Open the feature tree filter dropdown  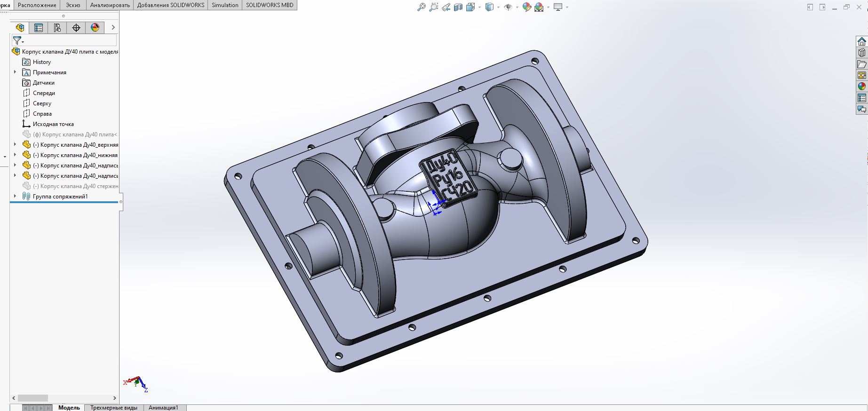coord(18,40)
